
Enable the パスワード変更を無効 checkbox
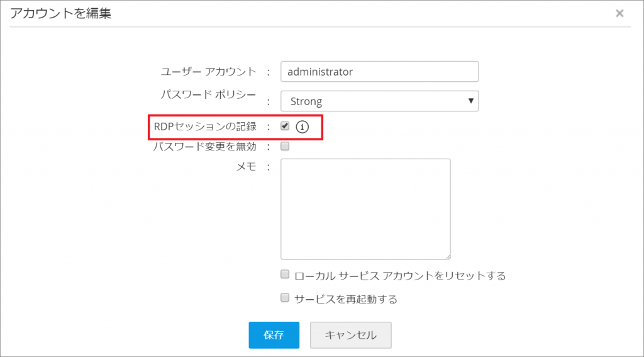285,147
